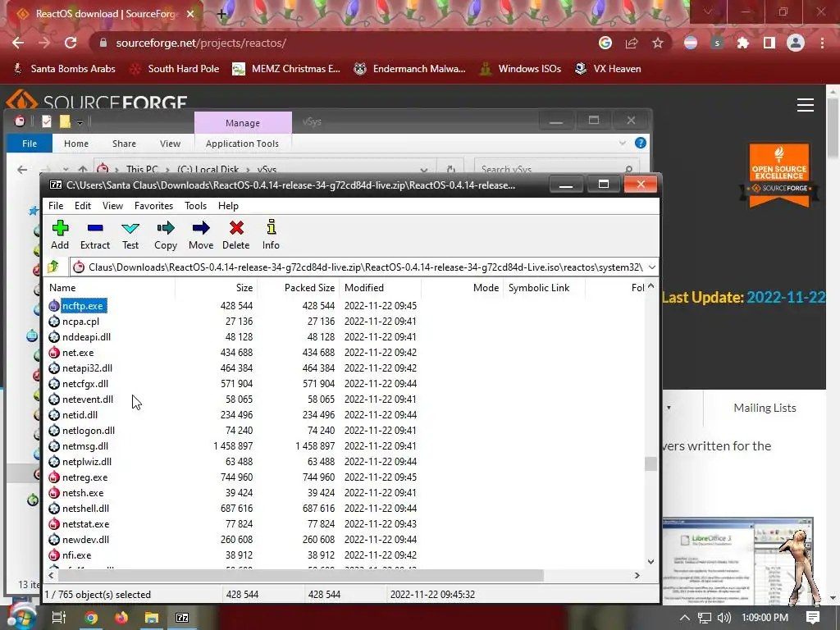Screen dimensions: 840x630
Task: Open the Chrome three-dot menu
Action: point(822,43)
